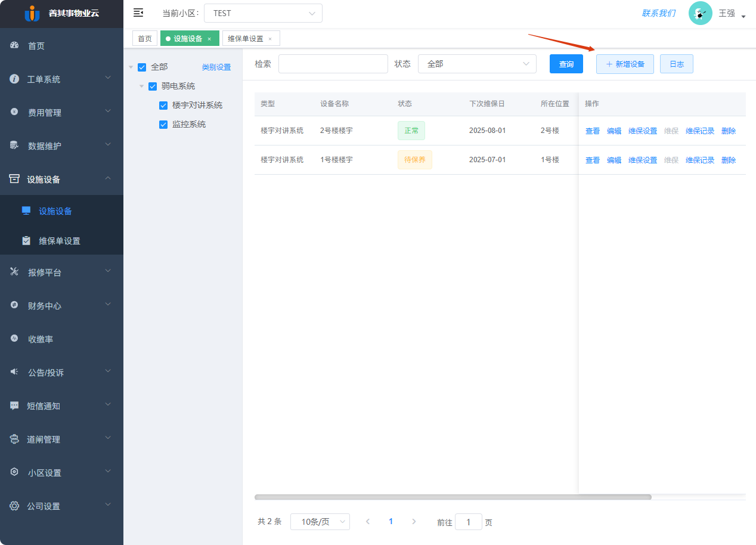Click inside the 检索 search input field

(333, 63)
